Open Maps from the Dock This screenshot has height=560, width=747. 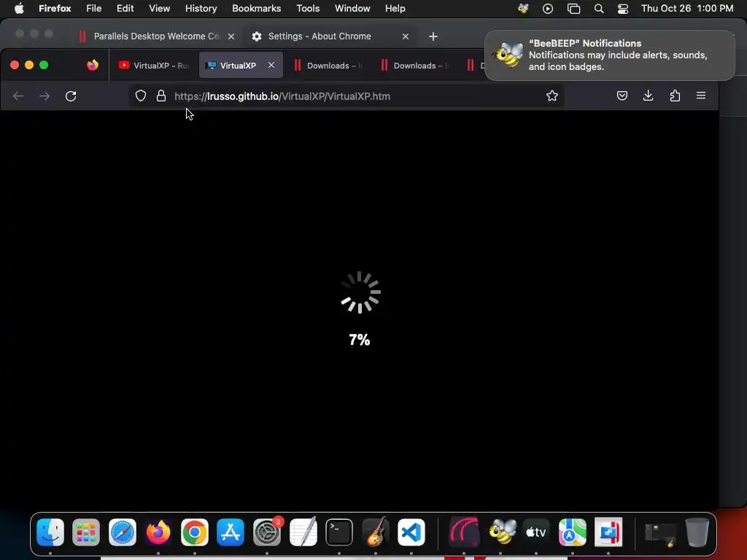572,532
